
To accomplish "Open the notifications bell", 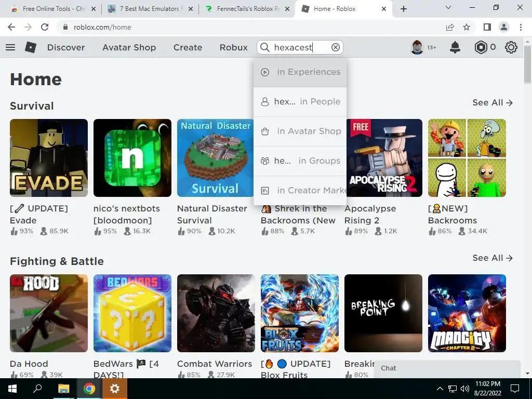I will tap(455, 47).
